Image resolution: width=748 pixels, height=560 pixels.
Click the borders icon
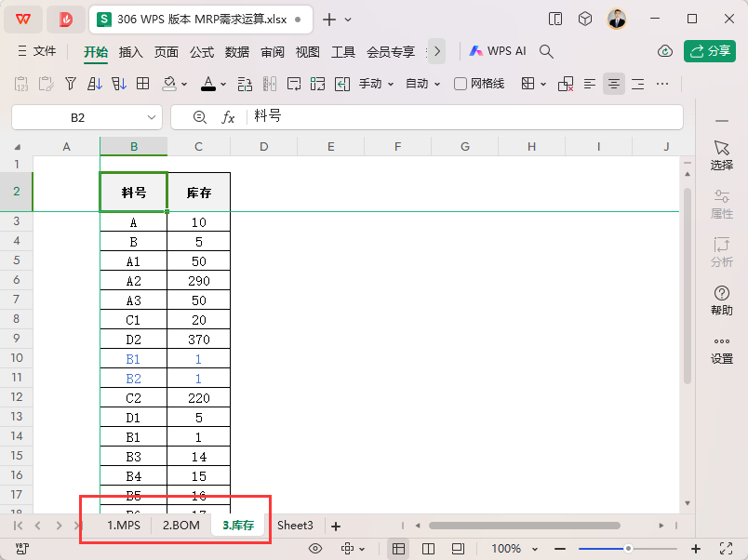click(x=528, y=84)
